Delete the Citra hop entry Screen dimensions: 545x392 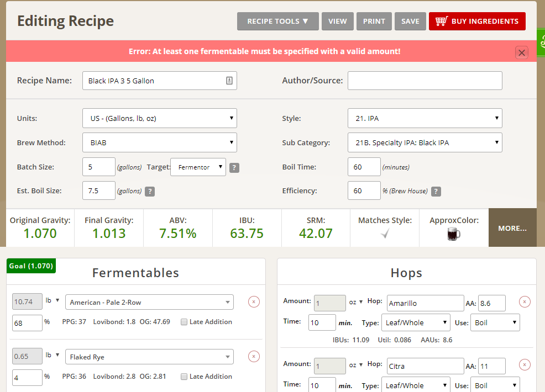(x=525, y=364)
